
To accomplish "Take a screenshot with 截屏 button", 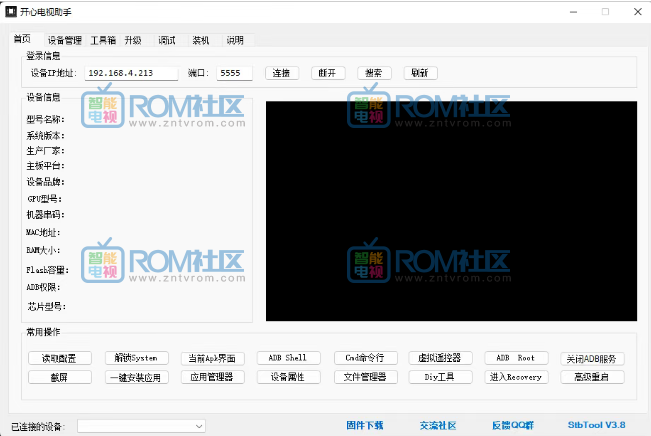I will point(60,377).
